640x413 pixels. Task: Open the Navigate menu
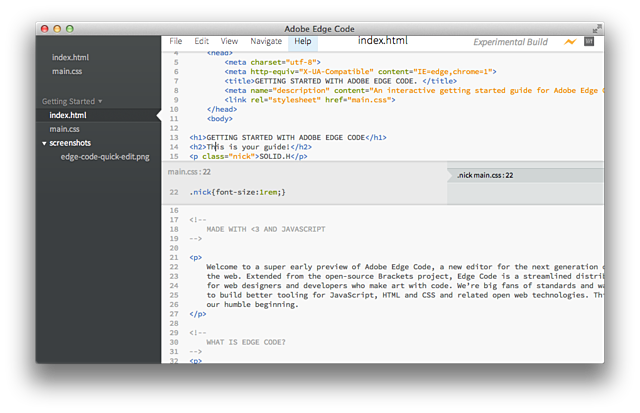pos(266,41)
